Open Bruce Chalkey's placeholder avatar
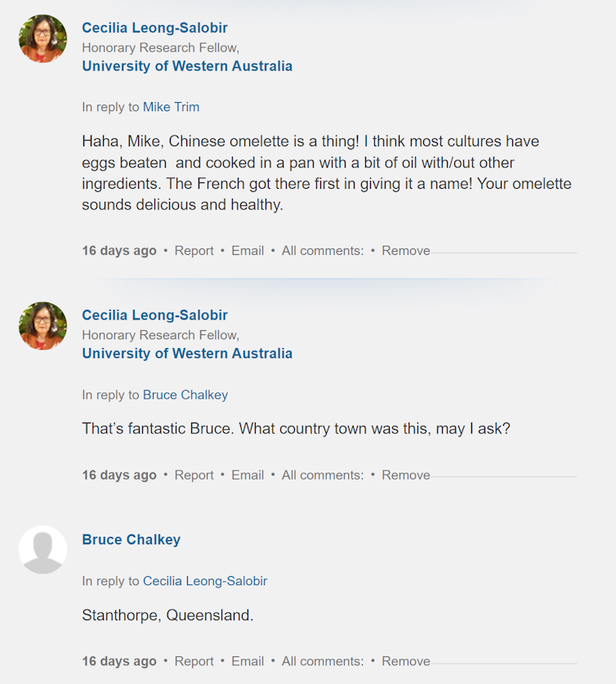 (42, 550)
